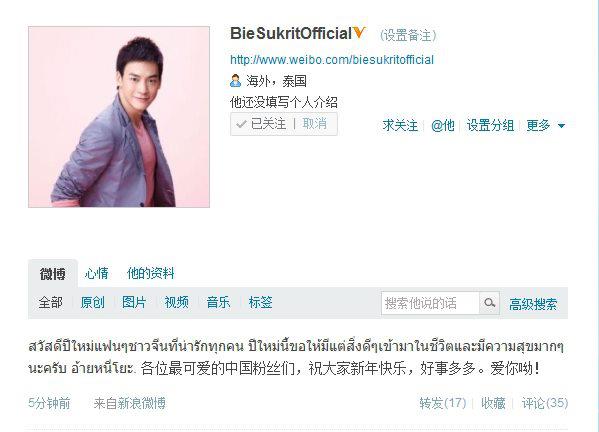Click the magnifier search icon button
The width and height of the screenshot is (599, 432).
pyautogui.click(x=489, y=303)
